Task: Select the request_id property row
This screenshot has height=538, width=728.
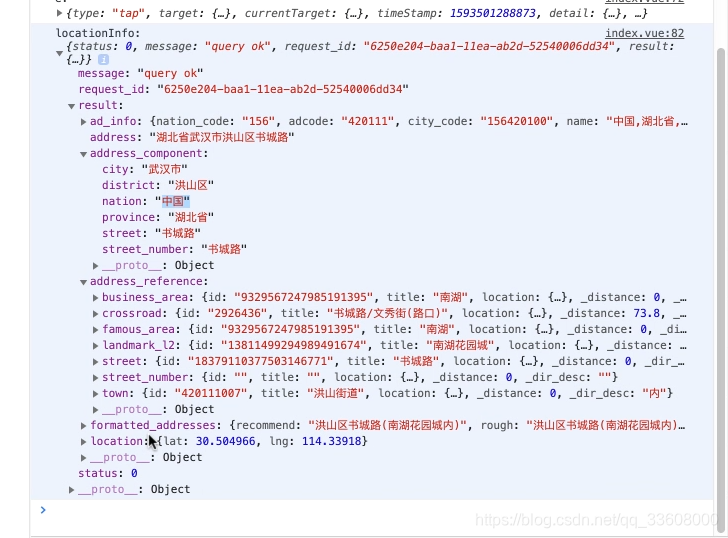Action: pyautogui.click(x=243, y=89)
